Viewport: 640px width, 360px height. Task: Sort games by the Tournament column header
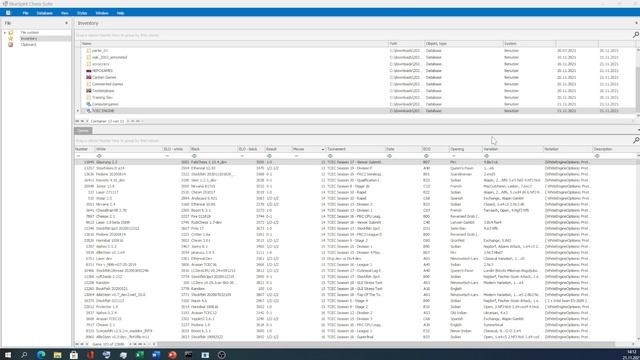355,149
